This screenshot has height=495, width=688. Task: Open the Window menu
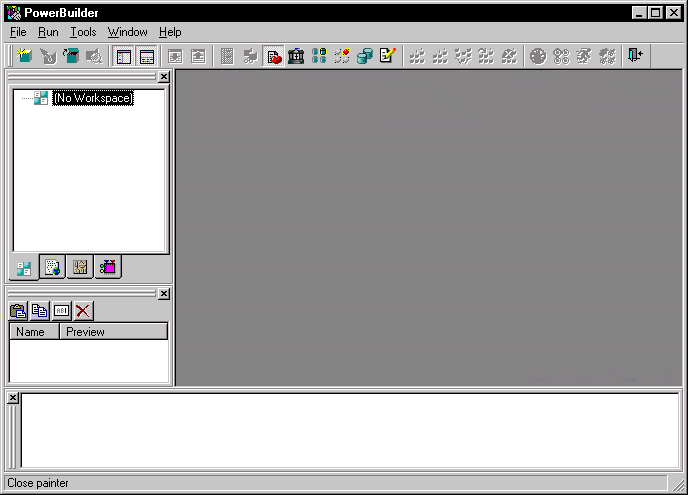tap(128, 32)
